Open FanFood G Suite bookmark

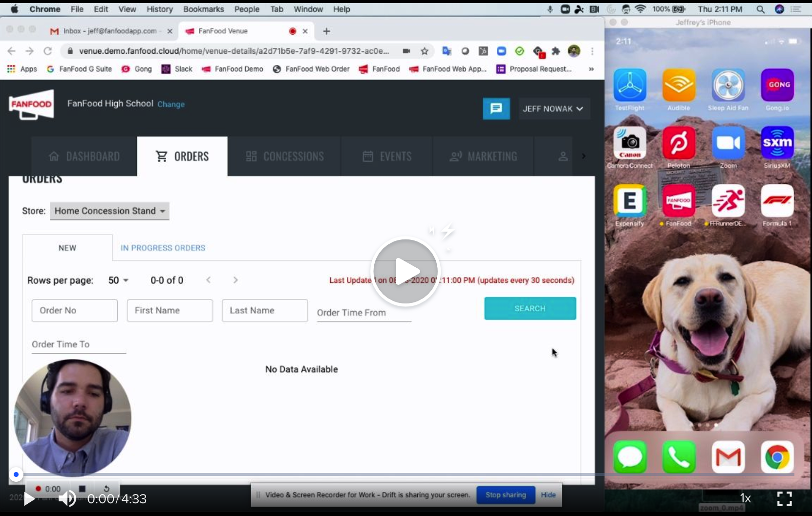coord(79,69)
